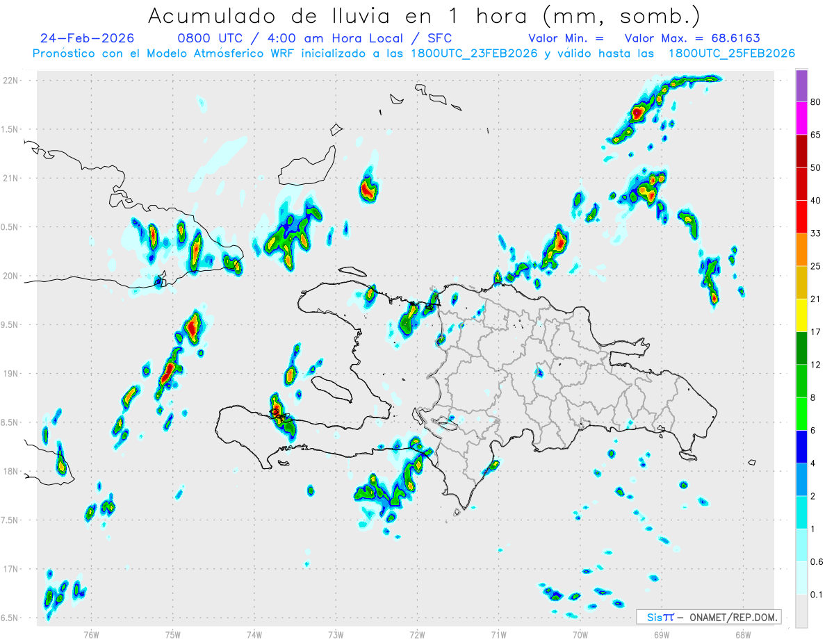Click the legend value "80"

[x=815, y=103]
